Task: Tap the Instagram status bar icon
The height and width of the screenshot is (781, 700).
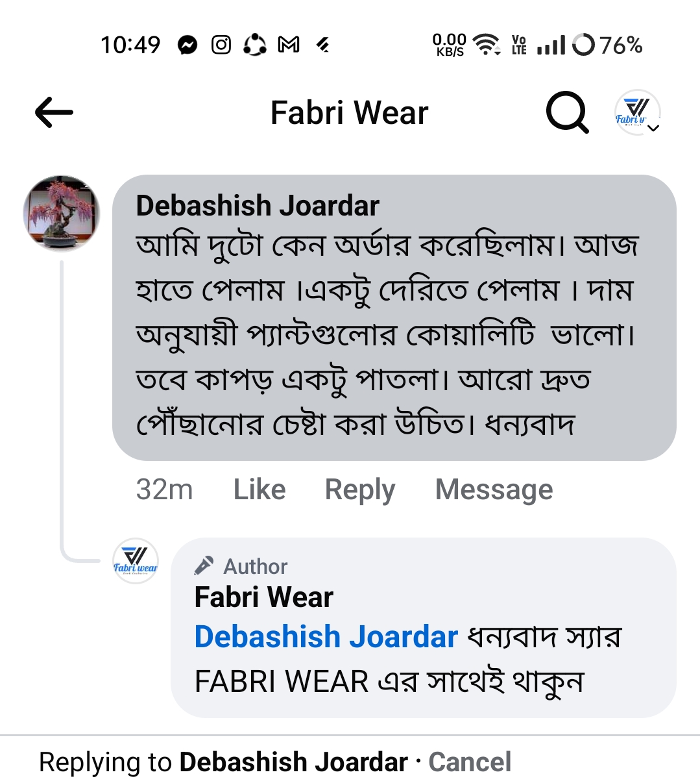Action: [x=221, y=45]
